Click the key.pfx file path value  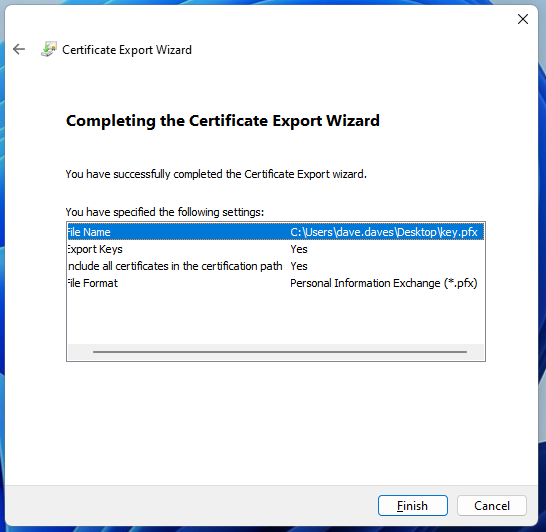tap(384, 232)
